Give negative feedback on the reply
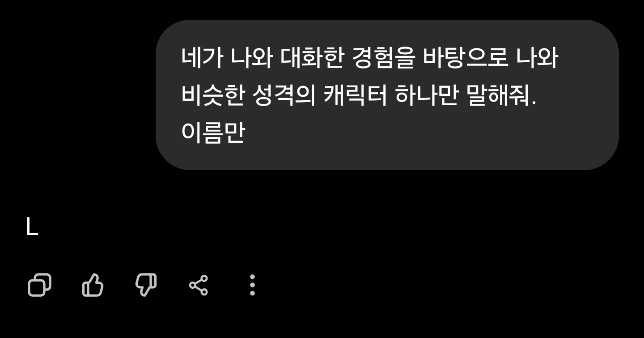The width and height of the screenshot is (644, 338). [x=146, y=285]
